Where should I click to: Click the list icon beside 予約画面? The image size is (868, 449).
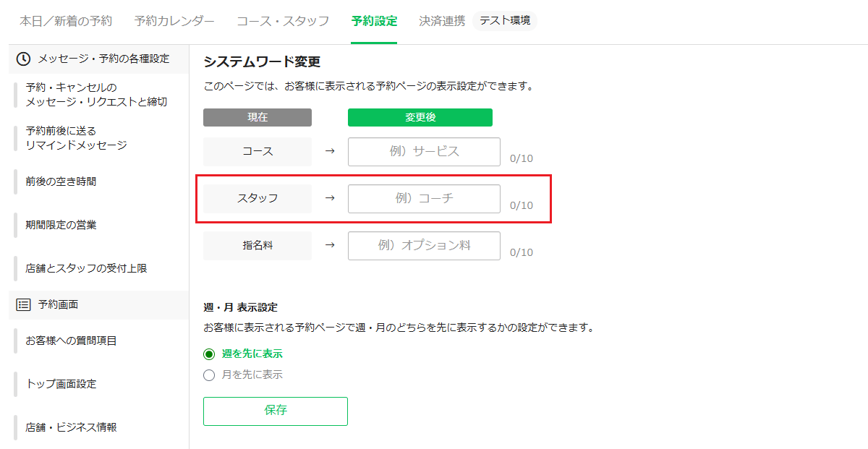point(23,304)
